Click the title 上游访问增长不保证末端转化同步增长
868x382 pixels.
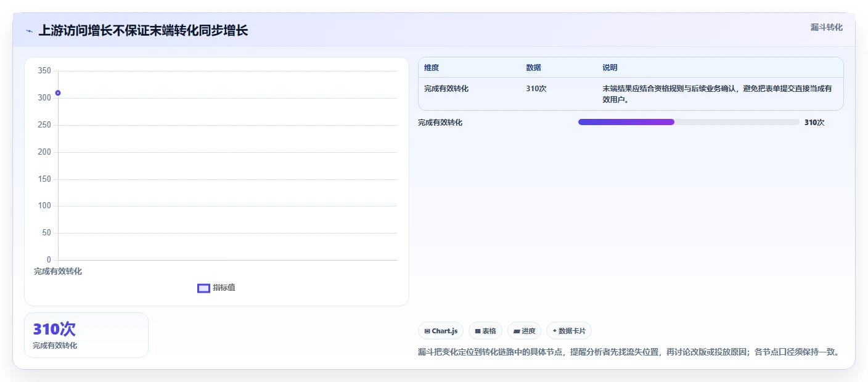pos(143,31)
